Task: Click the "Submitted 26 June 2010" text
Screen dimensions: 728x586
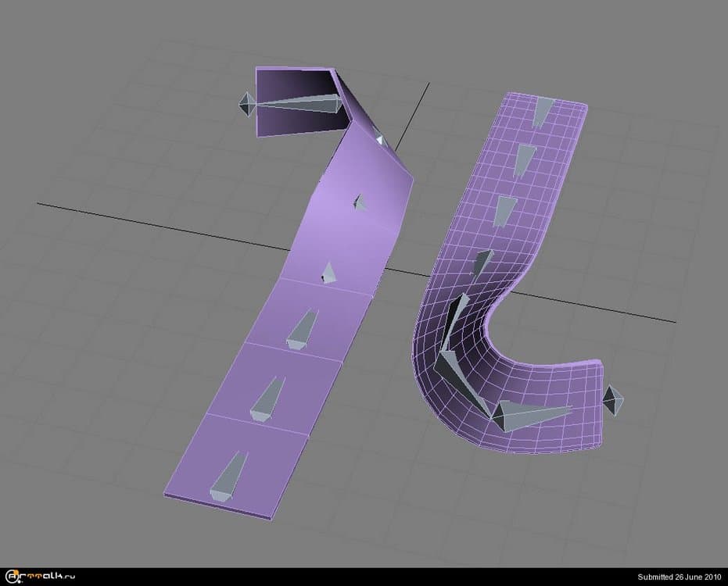Action: tap(677, 577)
